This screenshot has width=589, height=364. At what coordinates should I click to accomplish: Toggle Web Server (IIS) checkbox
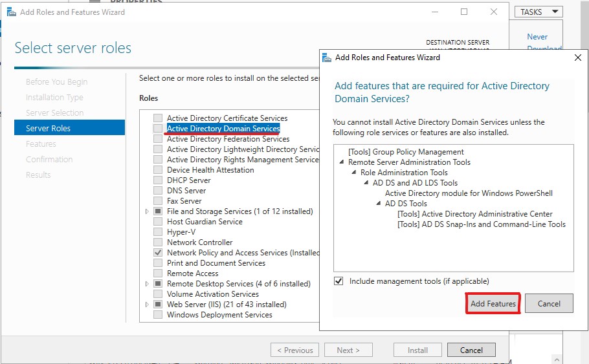158,305
